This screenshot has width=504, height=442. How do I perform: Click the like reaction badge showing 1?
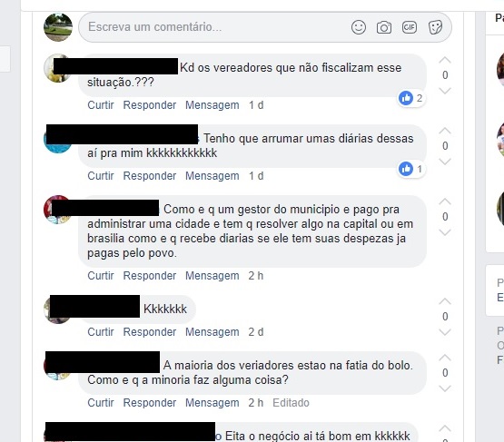(x=410, y=169)
